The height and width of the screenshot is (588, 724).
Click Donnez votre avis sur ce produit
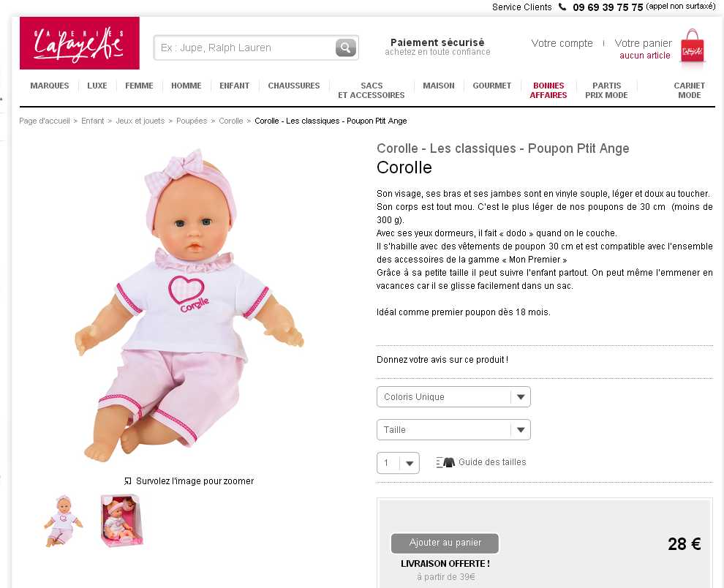point(442,359)
